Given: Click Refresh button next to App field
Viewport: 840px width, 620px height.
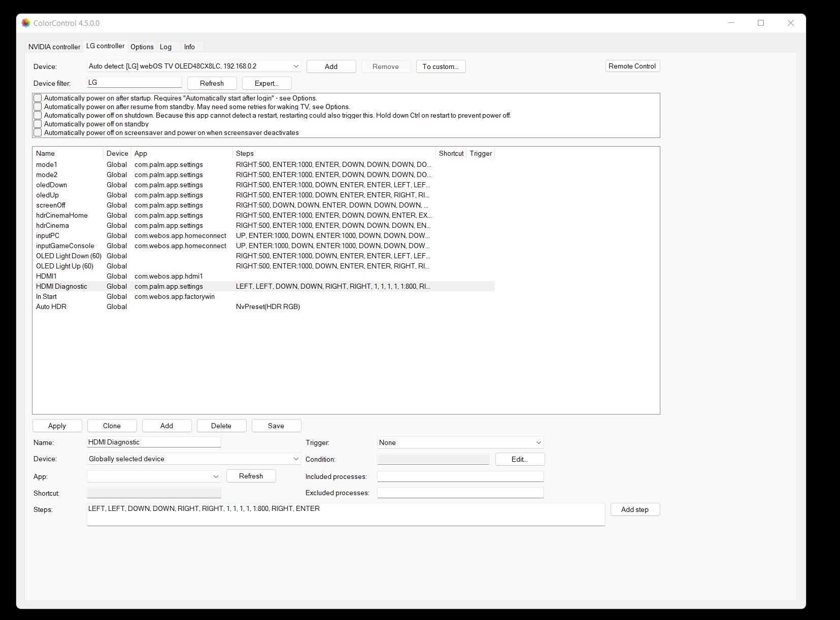Looking at the screenshot, I should click(251, 476).
